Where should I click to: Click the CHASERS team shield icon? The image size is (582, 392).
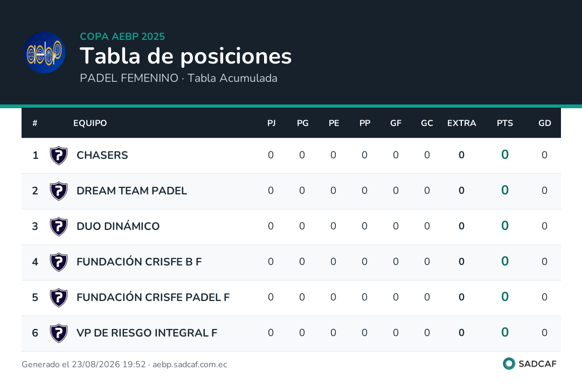click(59, 156)
